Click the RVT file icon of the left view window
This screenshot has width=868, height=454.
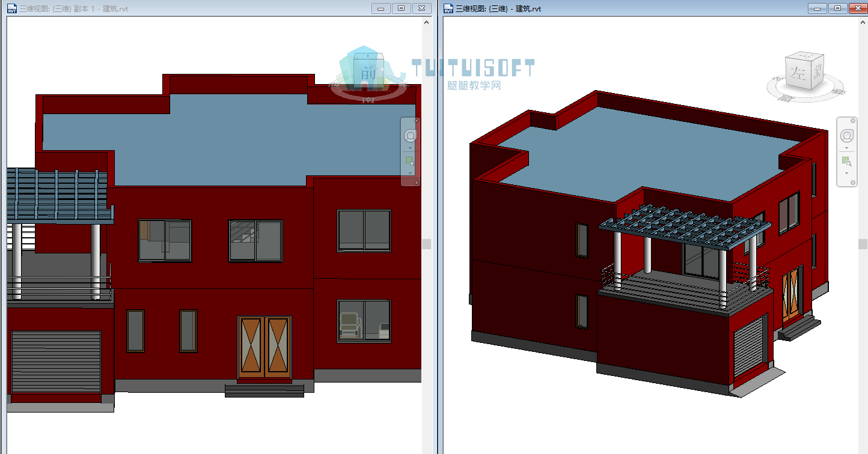point(12,8)
